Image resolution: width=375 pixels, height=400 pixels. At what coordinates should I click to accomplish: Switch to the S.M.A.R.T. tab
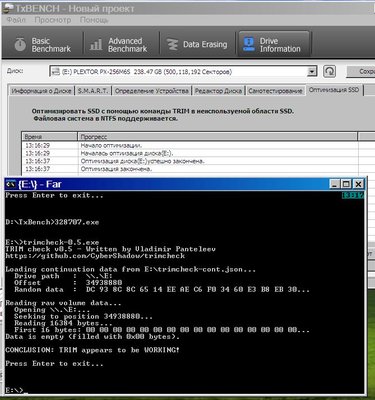(x=93, y=90)
